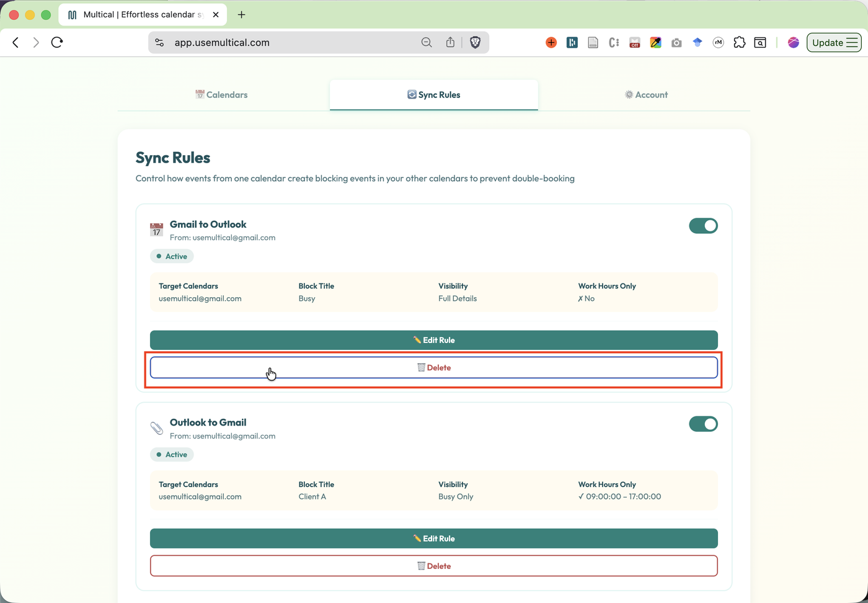Click the orange plus extension icon
The image size is (868, 603).
point(551,42)
